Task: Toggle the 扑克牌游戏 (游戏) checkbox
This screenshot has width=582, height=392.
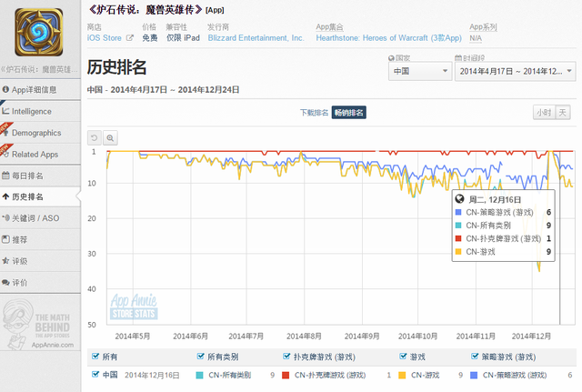Action: coord(286,357)
